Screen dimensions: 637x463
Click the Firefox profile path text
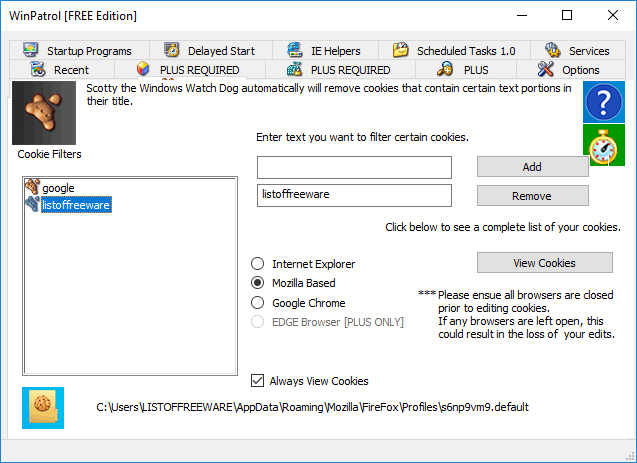click(312, 407)
